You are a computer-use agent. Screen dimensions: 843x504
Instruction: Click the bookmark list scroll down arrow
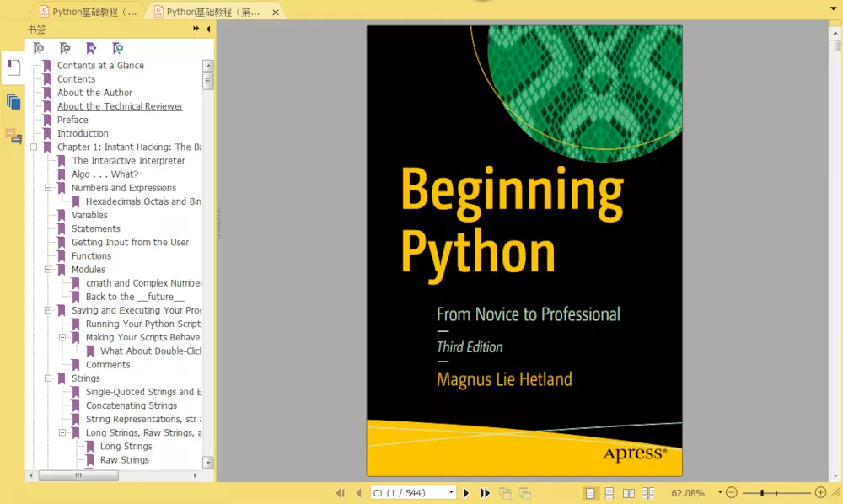tap(208, 462)
